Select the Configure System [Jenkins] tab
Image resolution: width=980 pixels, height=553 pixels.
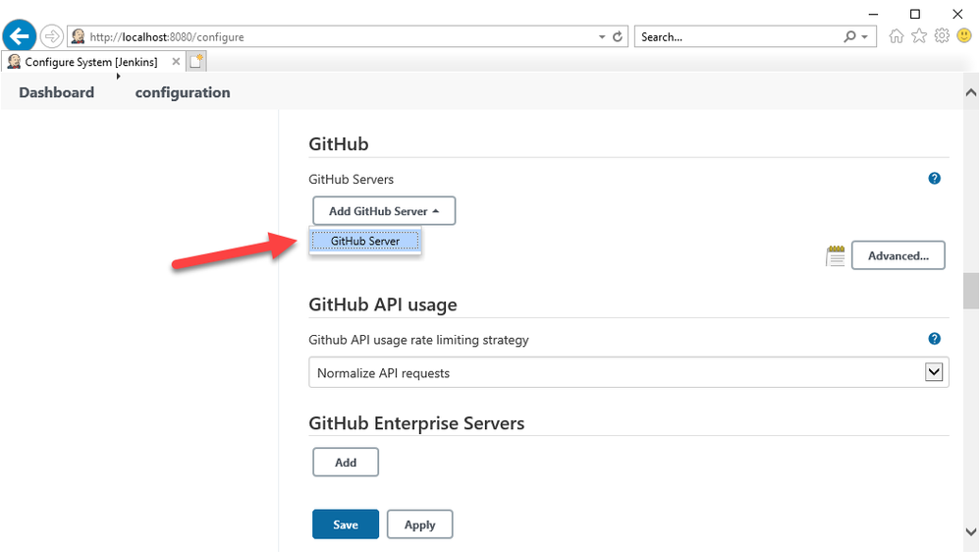coord(91,62)
